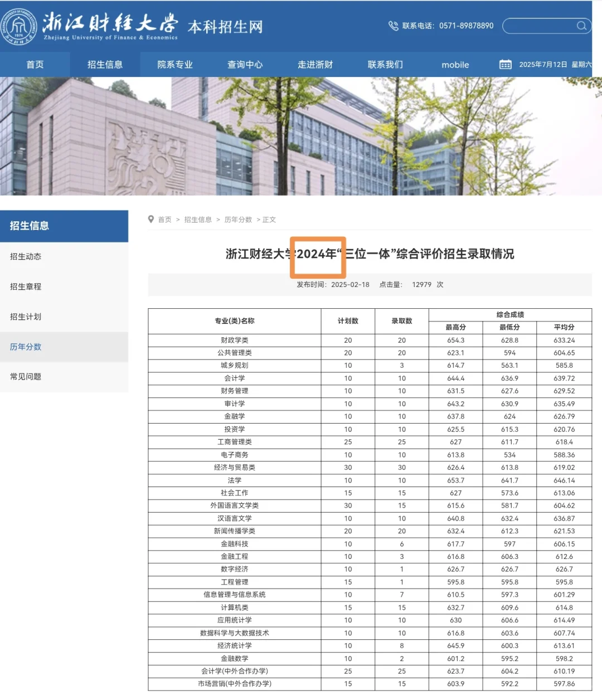
Task: Focus the search input field
Action: coord(546,26)
